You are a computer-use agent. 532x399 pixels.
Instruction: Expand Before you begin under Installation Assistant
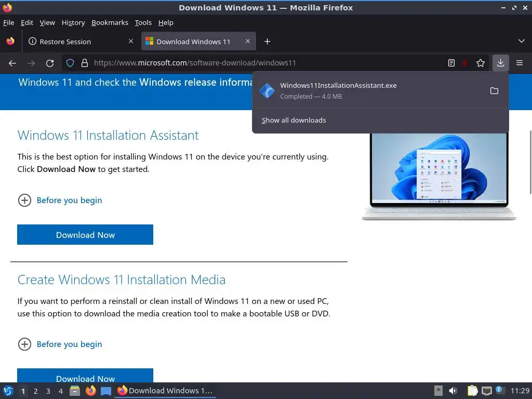[60, 201]
